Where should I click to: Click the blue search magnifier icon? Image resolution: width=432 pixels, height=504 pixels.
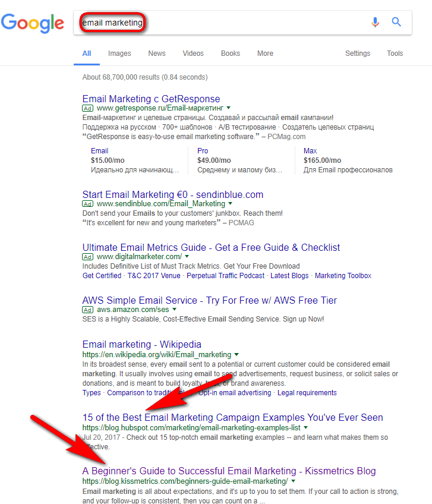click(x=396, y=22)
